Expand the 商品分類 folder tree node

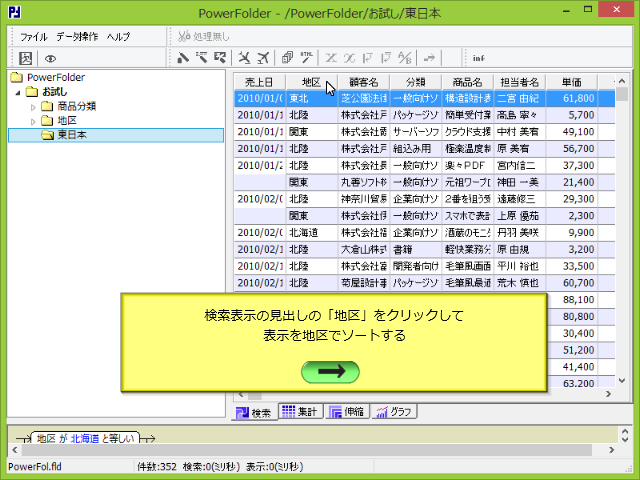tap(33, 107)
